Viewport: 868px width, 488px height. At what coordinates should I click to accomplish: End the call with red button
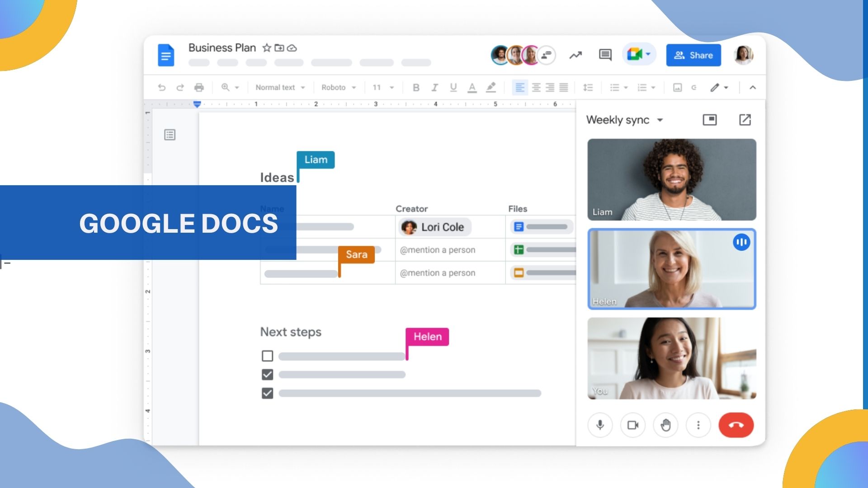(736, 425)
